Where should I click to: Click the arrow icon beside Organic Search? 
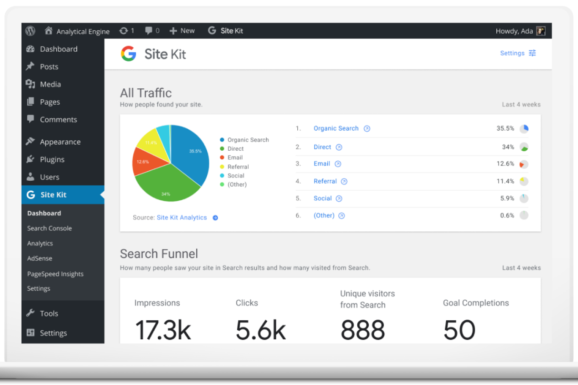[x=367, y=129]
